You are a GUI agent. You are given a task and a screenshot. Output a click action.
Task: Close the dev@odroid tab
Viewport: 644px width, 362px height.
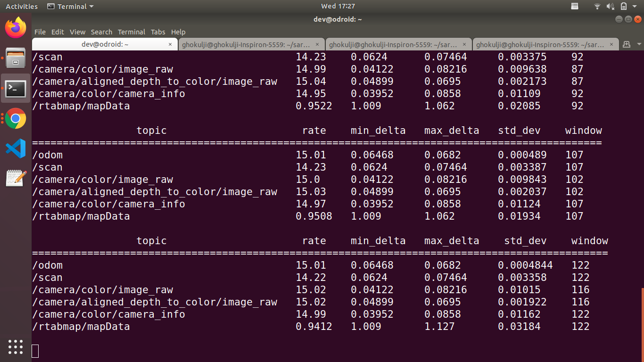(x=170, y=44)
